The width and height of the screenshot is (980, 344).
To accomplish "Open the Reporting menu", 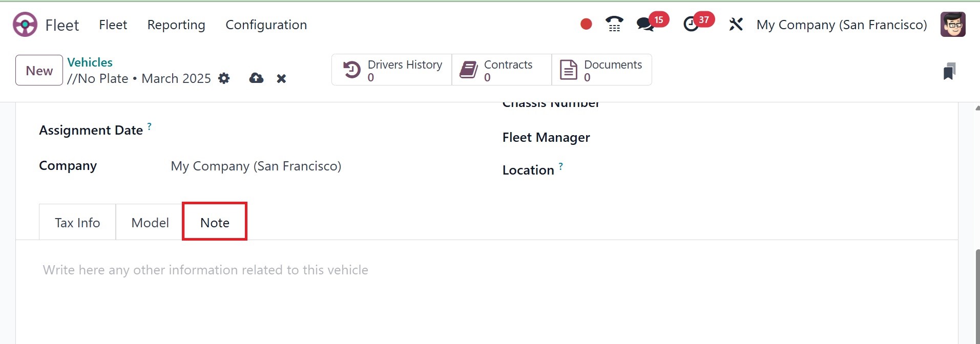I will coord(176,25).
